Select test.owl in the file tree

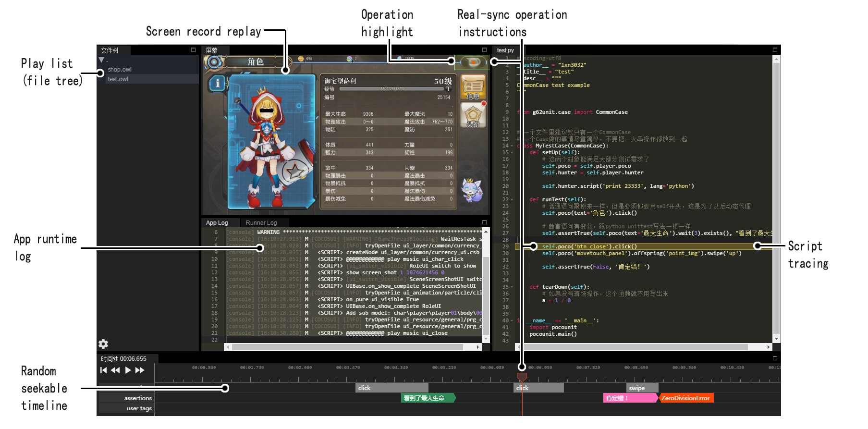[x=118, y=79]
